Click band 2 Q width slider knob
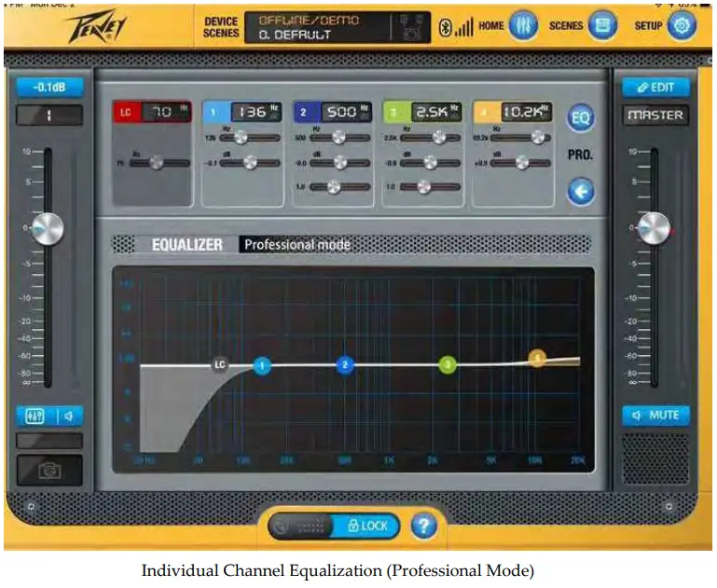Viewport: 717px width, 588px height. click(334, 187)
